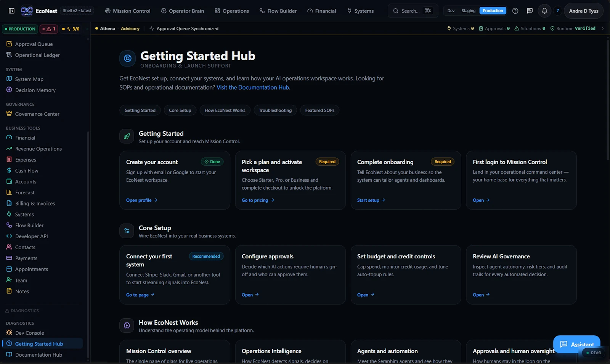Click the Approvals 0 status counter
Image resolution: width=610 pixels, height=364 pixels.
494,29
